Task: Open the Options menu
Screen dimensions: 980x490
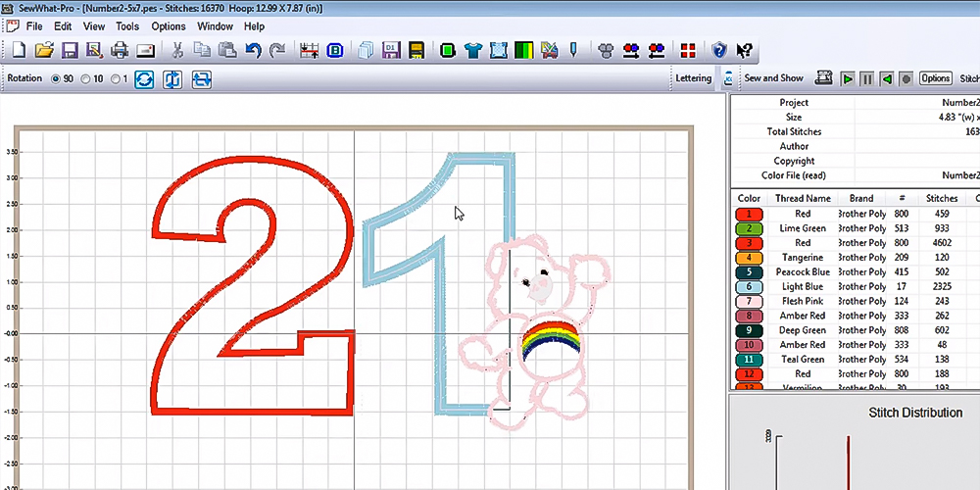Action: tap(169, 26)
